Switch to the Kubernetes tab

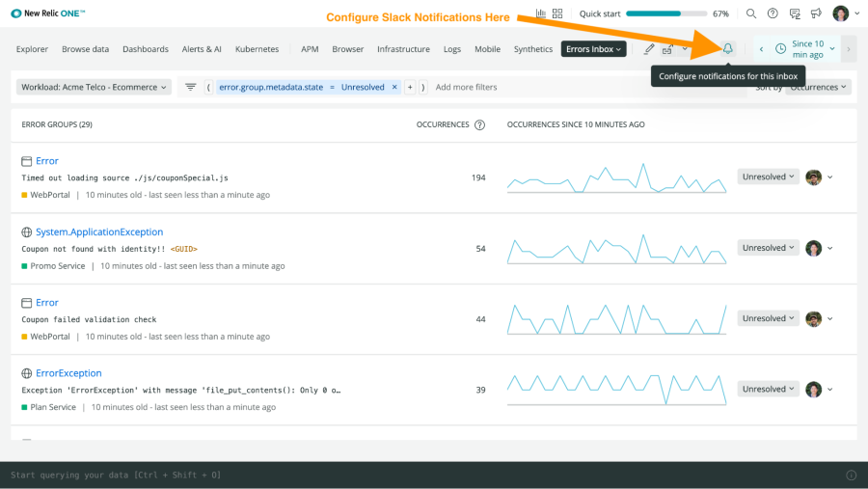257,49
